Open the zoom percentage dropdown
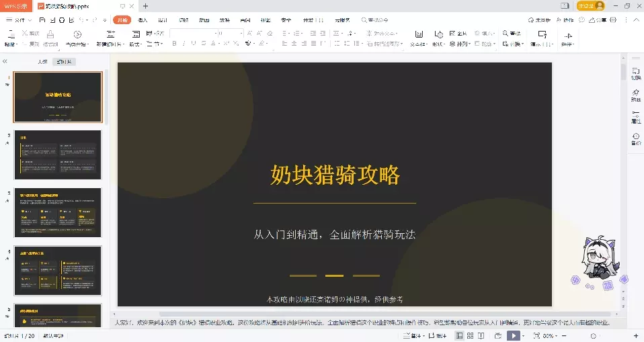Viewport: 644px width, 342px height. point(551,336)
